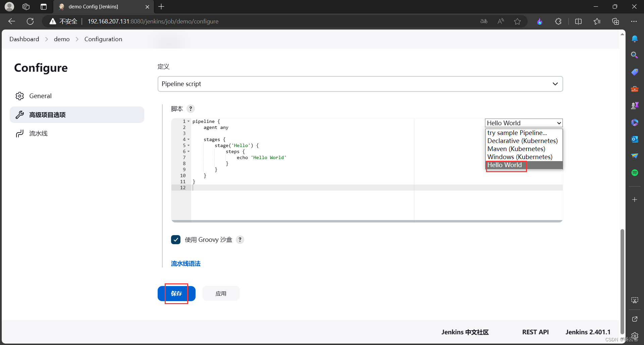Collapse code fold arrow on line 6
The image size is (644, 345).
(189, 151)
